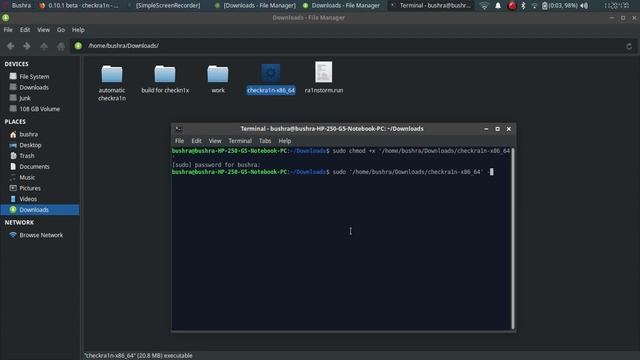Screen dimensions: 640x360
Task: Reload the Downloads folder view
Action: click(629, 46)
